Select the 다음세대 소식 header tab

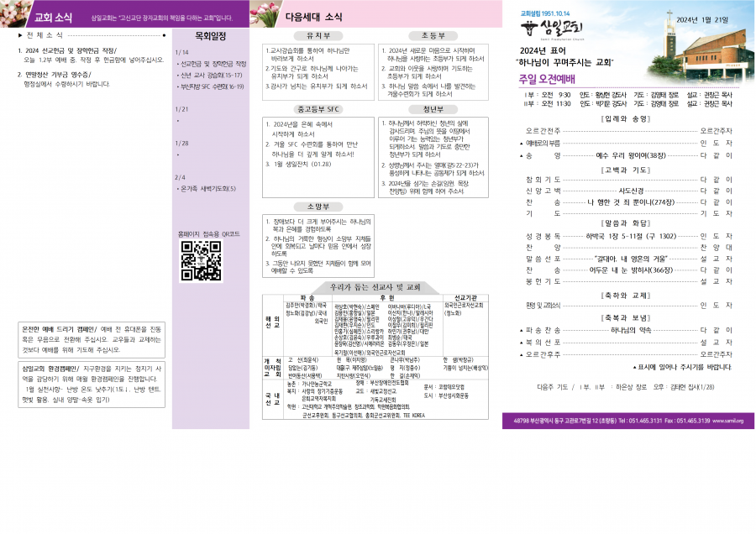313,17
